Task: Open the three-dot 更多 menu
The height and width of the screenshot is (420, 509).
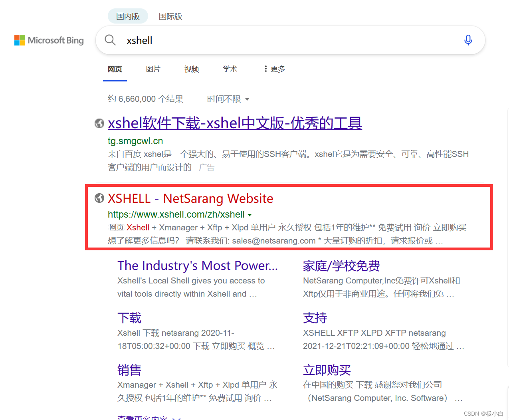Action: point(275,69)
